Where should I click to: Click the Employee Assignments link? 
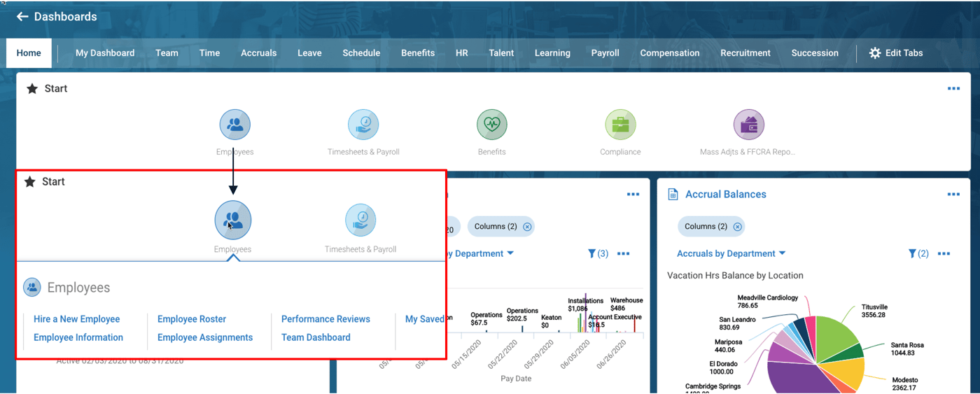pyautogui.click(x=205, y=337)
